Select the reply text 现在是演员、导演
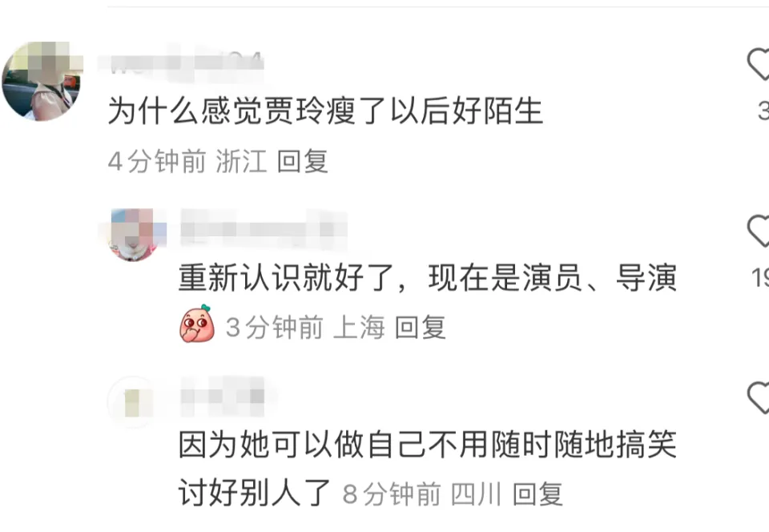The image size is (769, 532). (552, 277)
